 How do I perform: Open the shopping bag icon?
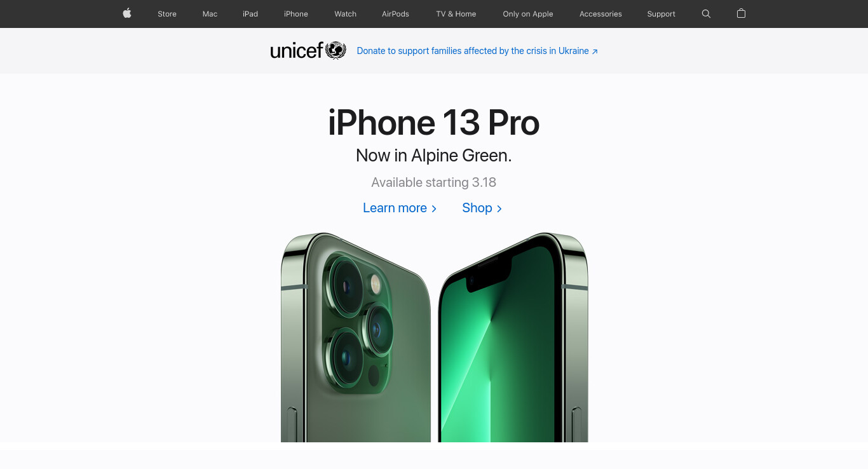(741, 13)
